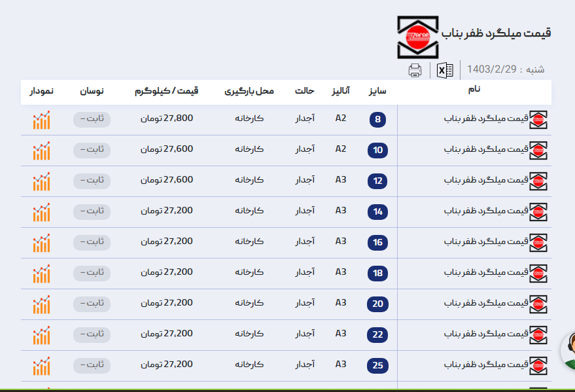Click the Zafar Bonab logo in header
The width and height of the screenshot is (575, 392).
417,37
